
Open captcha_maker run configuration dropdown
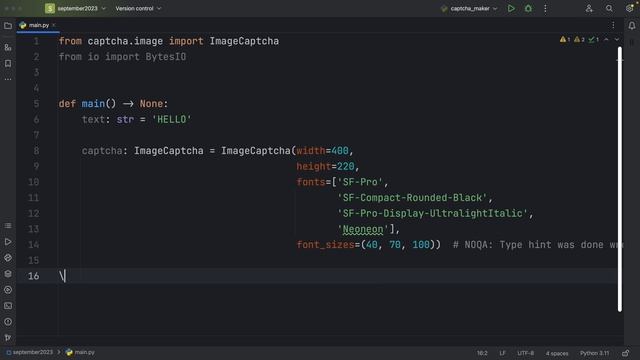point(469,8)
